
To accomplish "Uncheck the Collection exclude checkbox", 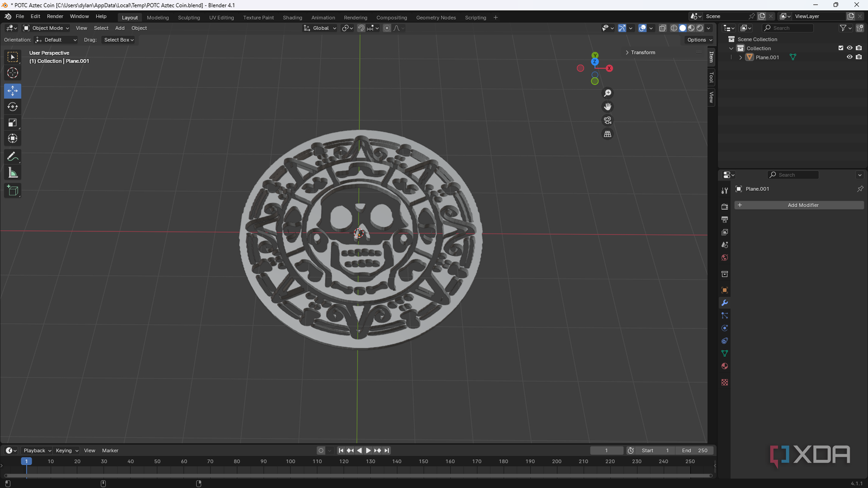I will (x=841, y=48).
